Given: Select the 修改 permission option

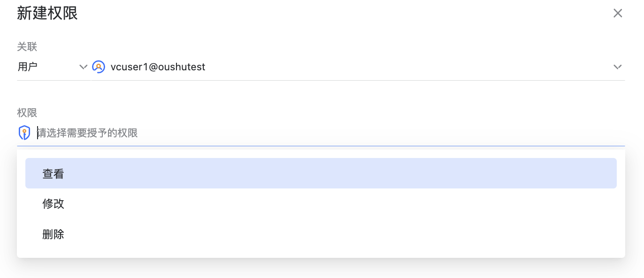Looking at the screenshot, I should coord(53,204).
